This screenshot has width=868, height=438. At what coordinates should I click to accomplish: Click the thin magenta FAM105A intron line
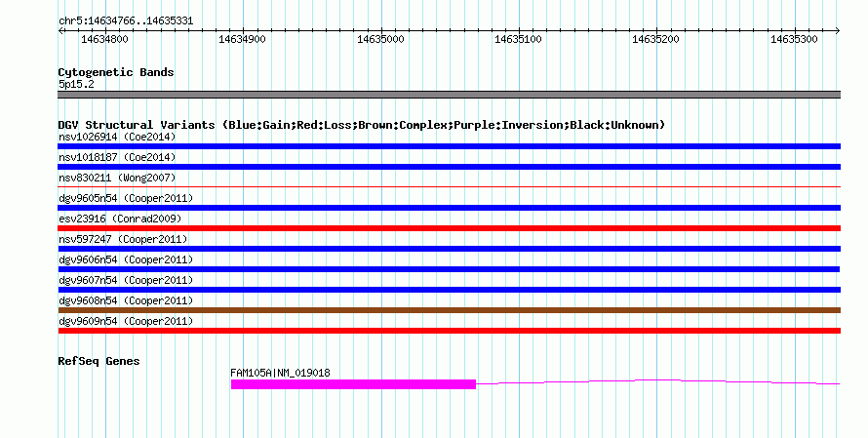657,381
